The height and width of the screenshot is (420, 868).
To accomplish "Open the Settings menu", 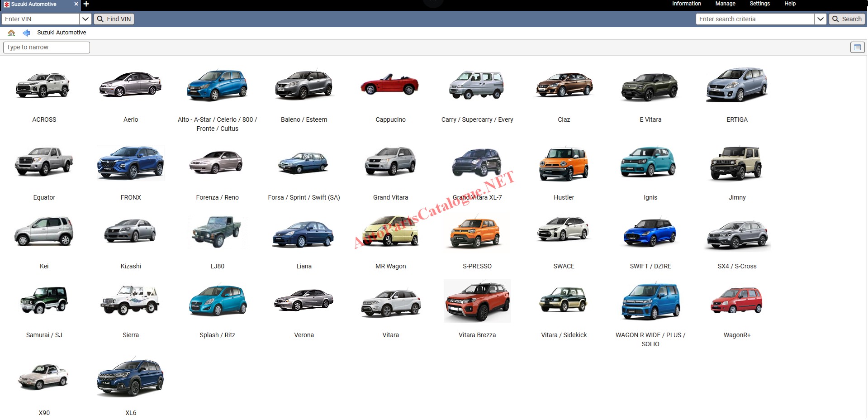I will [x=759, y=4].
